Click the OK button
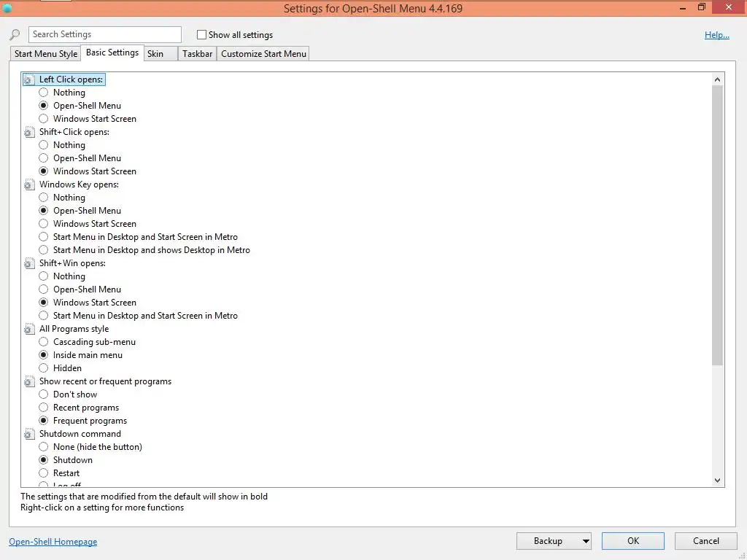The height and width of the screenshot is (560, 747). tap(632, 541)
